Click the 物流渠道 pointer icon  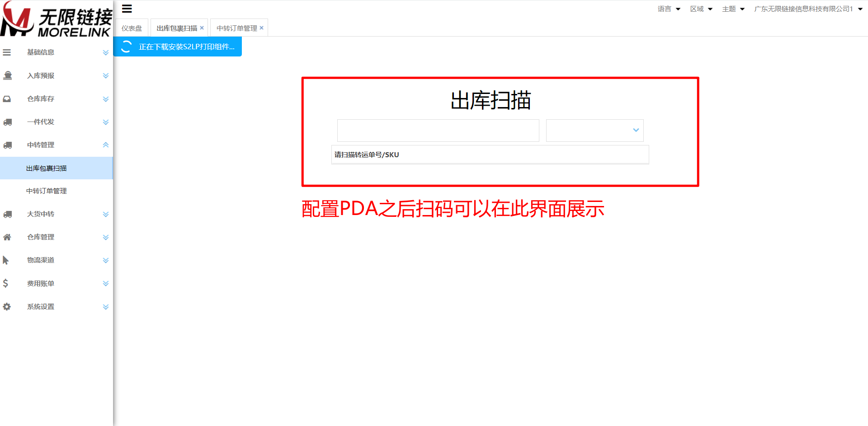5,260
